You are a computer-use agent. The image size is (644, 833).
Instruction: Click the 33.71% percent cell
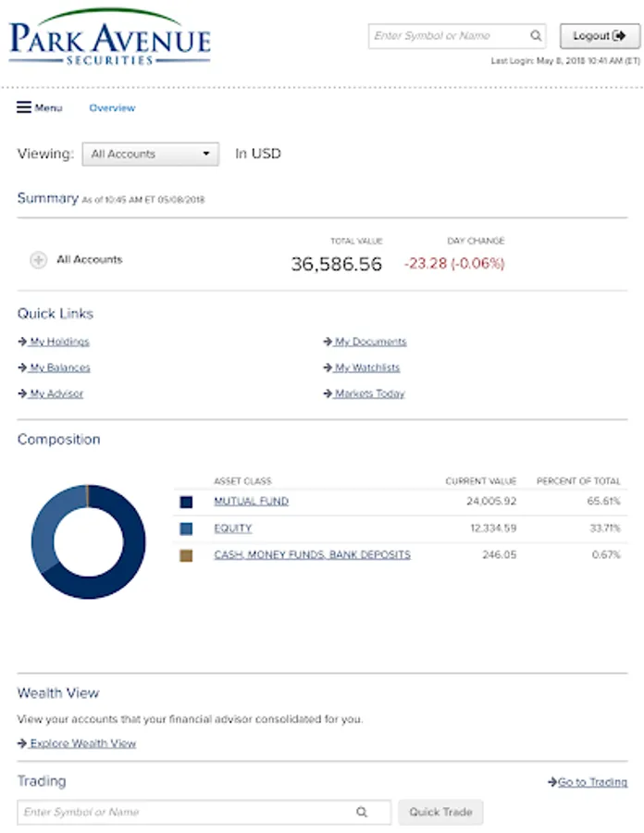[605, 528]
